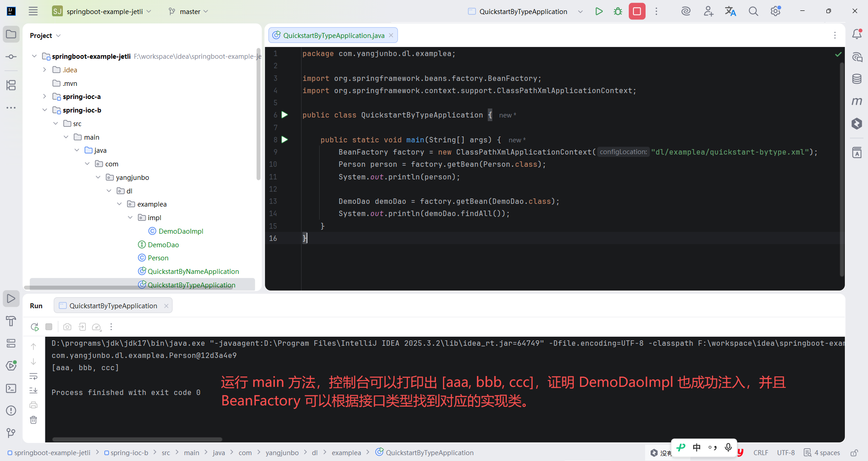Expand the spring-ioc-a module

pyautogui.click(x=44, y=96)
